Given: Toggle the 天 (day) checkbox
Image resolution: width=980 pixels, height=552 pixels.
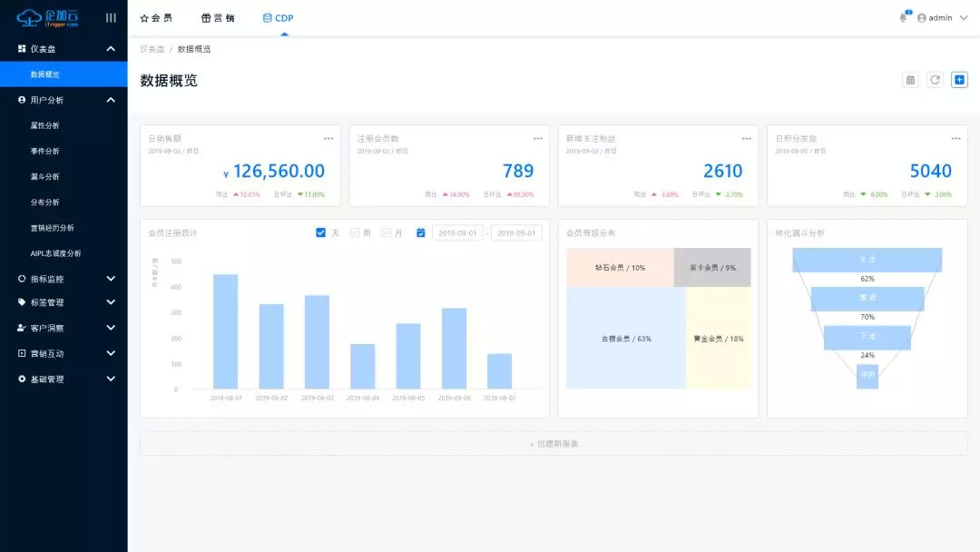Looking at the screenshot, I should pos(320,232).
